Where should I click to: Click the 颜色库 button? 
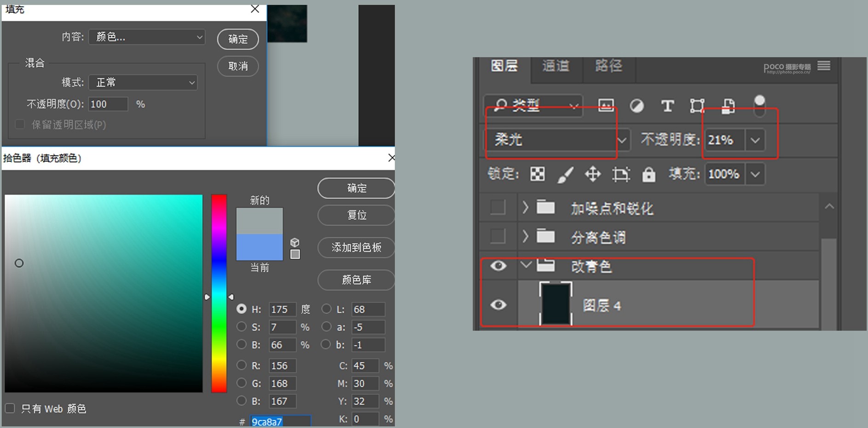tap(356, 280)
